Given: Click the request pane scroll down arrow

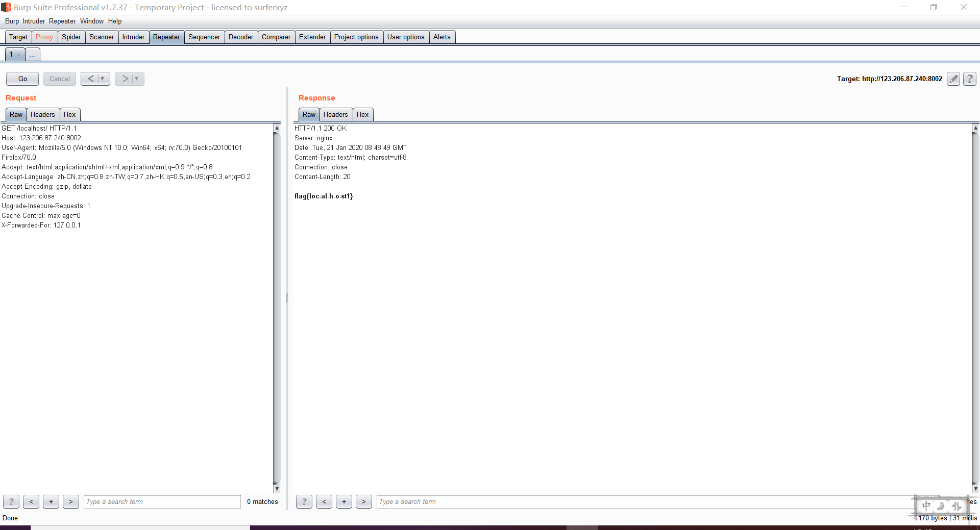Looking at the screenshot, I should pos(277,489).
